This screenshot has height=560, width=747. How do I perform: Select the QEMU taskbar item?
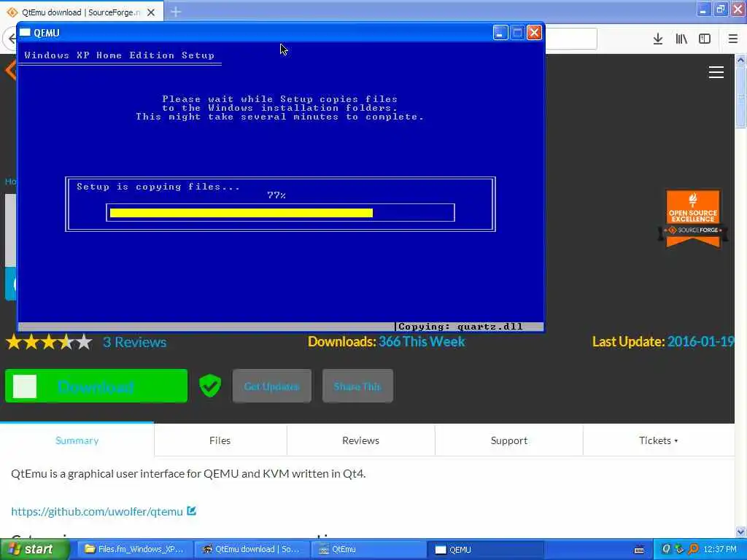pyautogui.click(x=485, y=549)
